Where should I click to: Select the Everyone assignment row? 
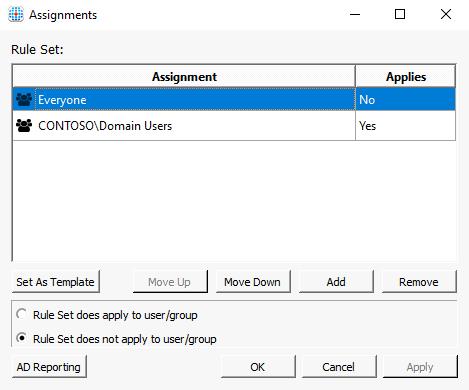pos(234,99)
